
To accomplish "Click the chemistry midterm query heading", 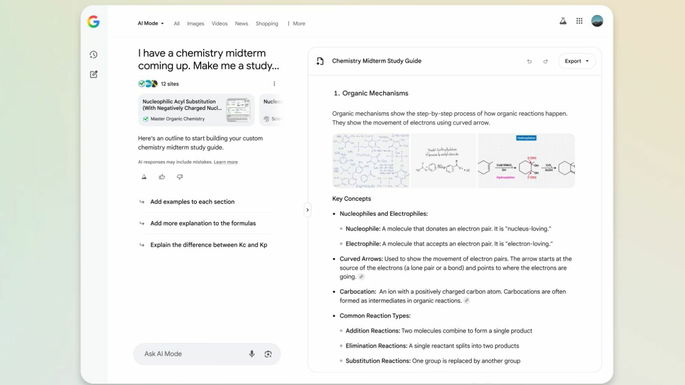I will (208, 59).
